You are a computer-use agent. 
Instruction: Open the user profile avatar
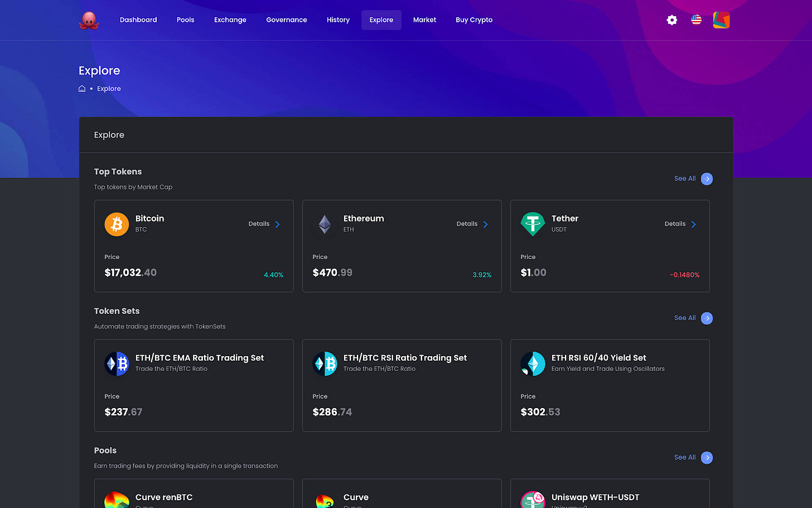coord(721,20)
